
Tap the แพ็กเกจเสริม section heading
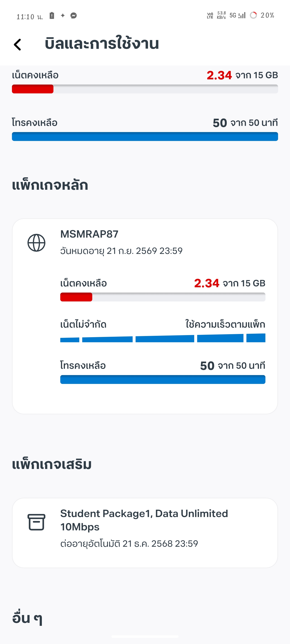(52, 465)
